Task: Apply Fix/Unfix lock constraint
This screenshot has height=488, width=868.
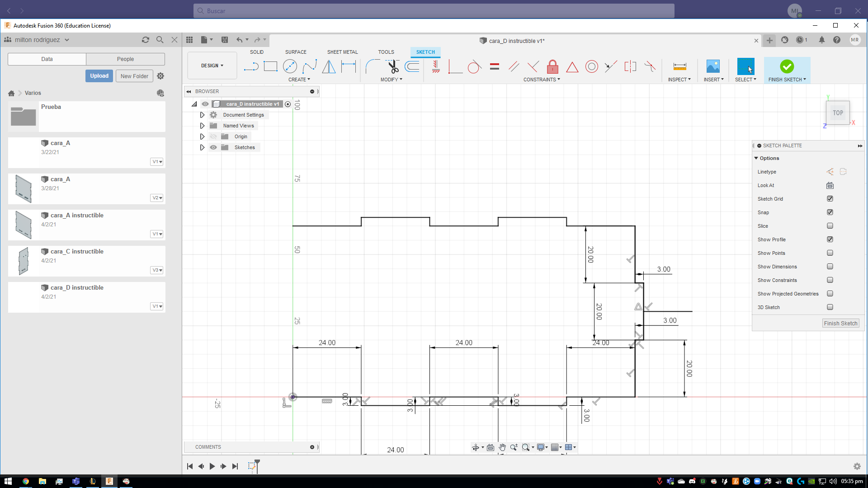Action: (552, 67)
